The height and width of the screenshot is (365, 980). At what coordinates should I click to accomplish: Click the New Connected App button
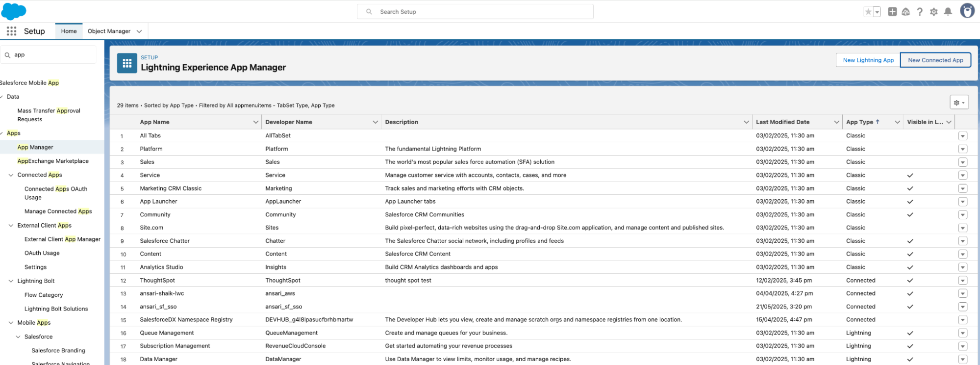[x=935, y=60]
